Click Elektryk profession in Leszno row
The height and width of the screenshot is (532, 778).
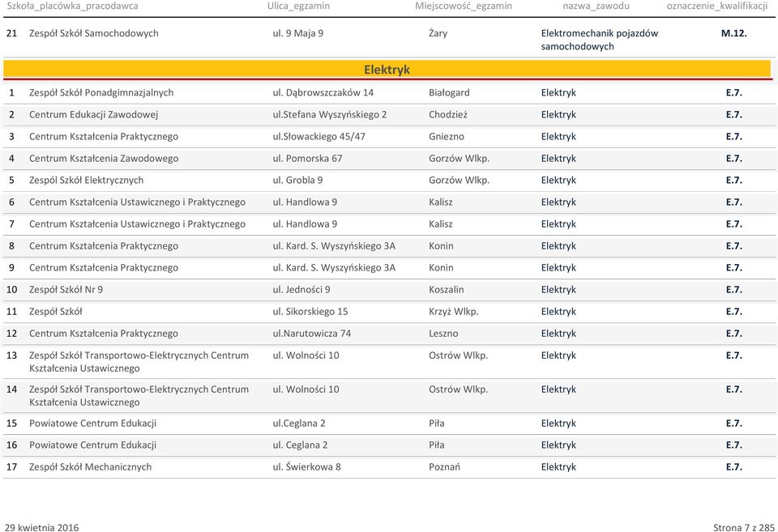(x=558, y=333)
